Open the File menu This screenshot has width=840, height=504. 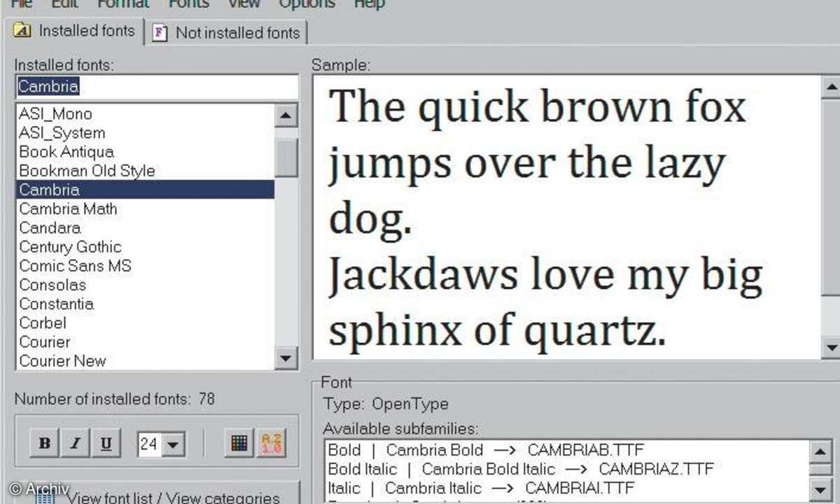pyautogui.click(x=22, y=3)
